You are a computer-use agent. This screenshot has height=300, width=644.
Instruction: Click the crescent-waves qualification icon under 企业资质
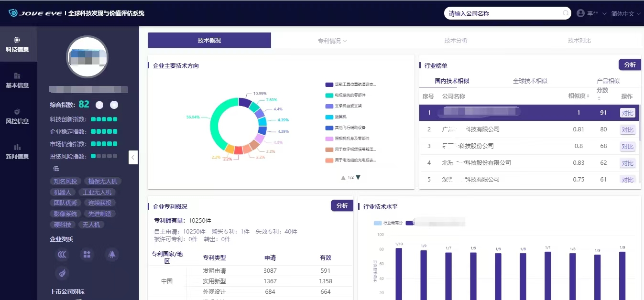pyautogui.click(x=62, y=255)
